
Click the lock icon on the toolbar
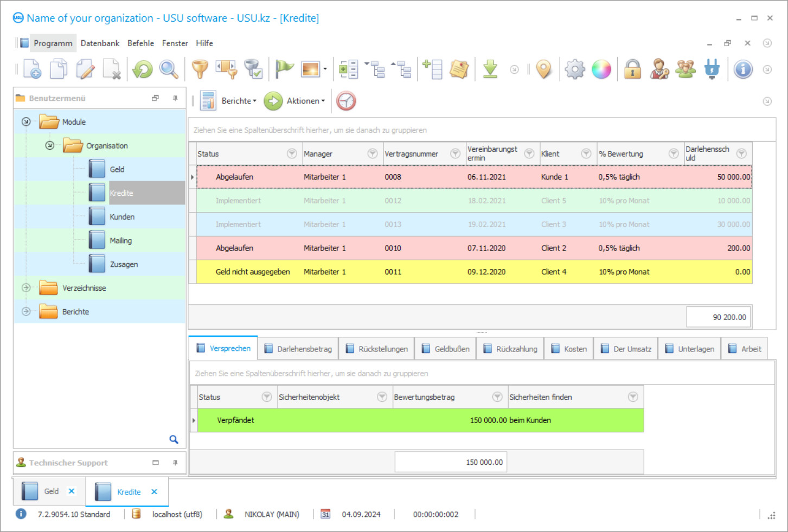click(632, 69)
